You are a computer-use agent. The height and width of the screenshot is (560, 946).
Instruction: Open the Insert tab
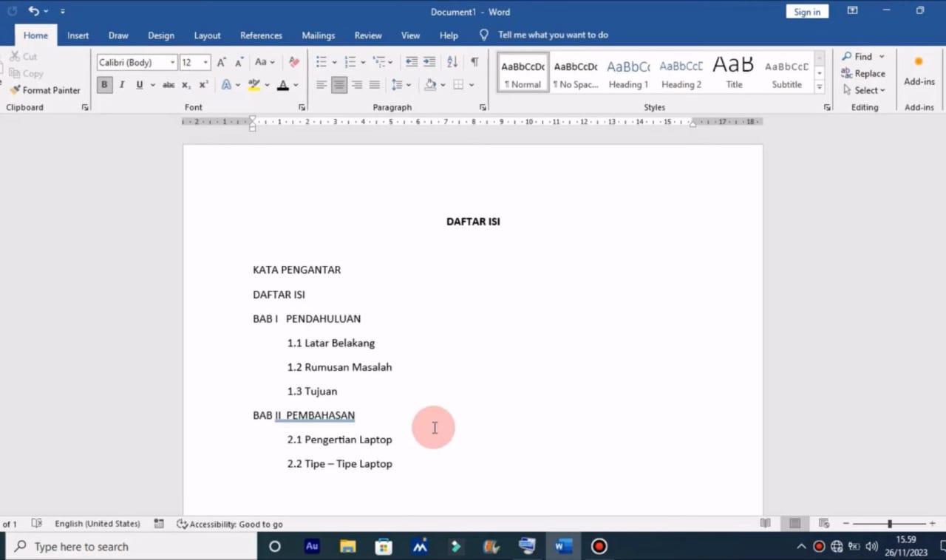[78, 35]
